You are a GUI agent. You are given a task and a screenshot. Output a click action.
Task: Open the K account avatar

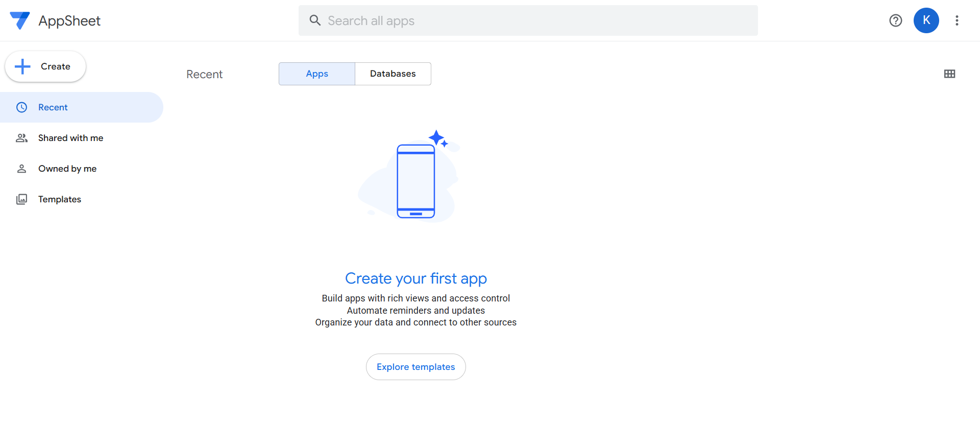click(x=926, y=20)
